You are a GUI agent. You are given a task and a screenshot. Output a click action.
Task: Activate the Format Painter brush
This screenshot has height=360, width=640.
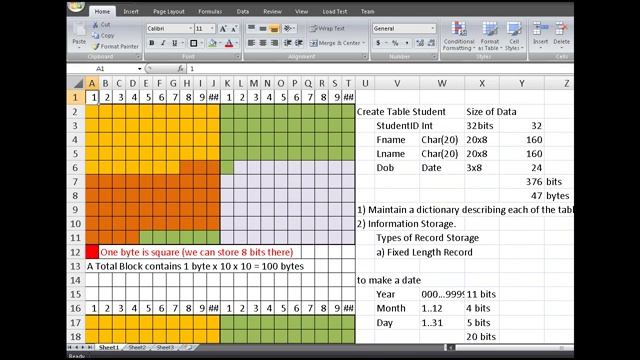point(116,47)
